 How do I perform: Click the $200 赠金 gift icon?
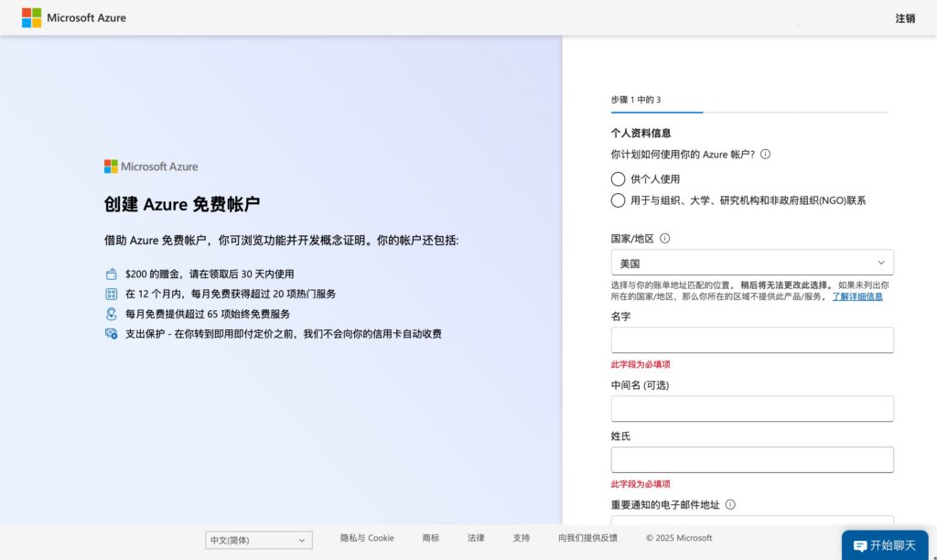pyautogui.click(x=111, y=274)
